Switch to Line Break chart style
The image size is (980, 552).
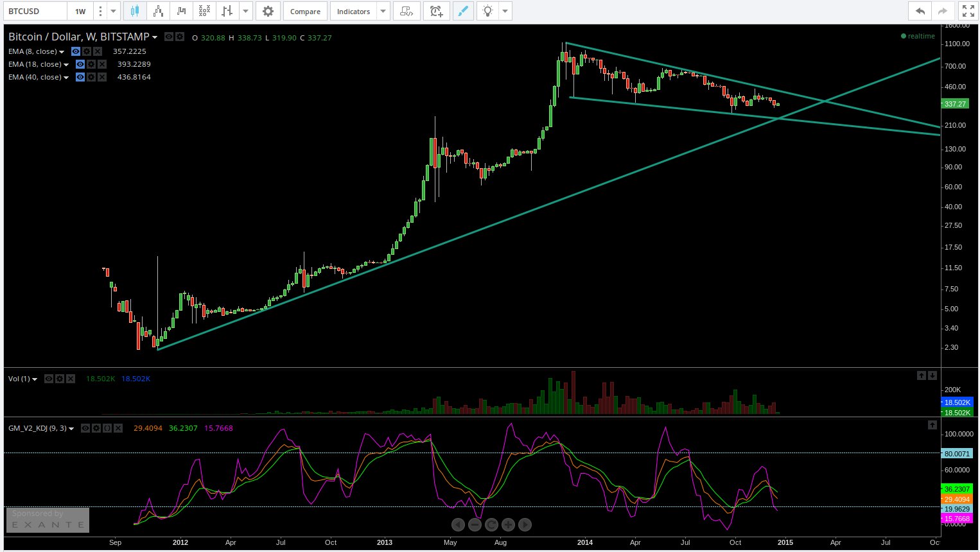pos(181,11)
